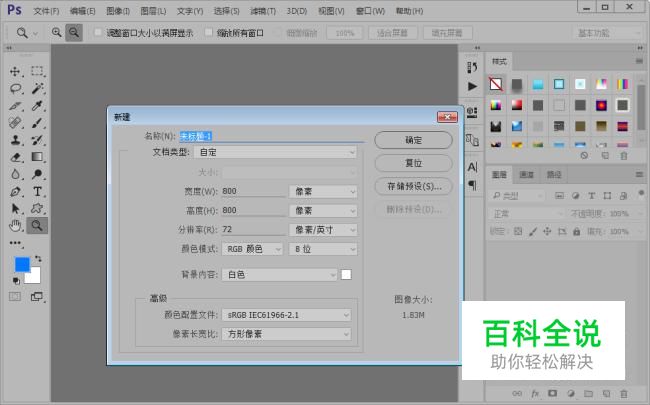This screenshot has height=405, width=650.
Task: Click the 100% zoom button
Action: click(344, 33)
